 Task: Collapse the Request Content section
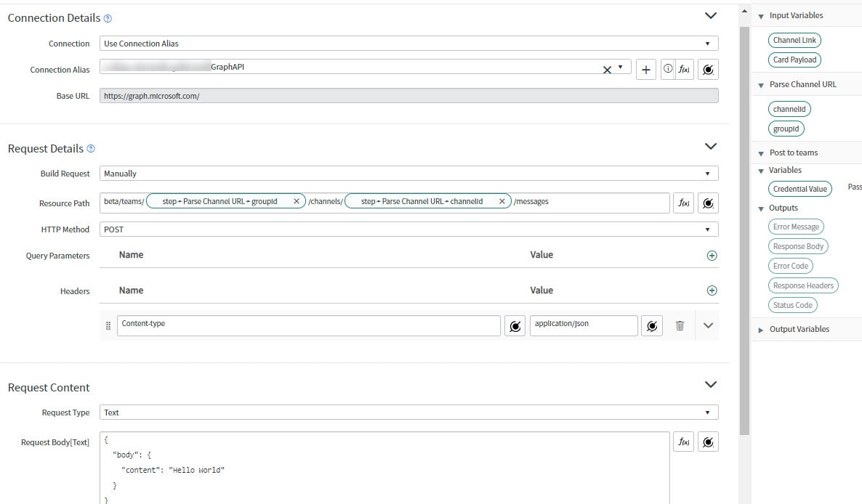coord(711,384)
